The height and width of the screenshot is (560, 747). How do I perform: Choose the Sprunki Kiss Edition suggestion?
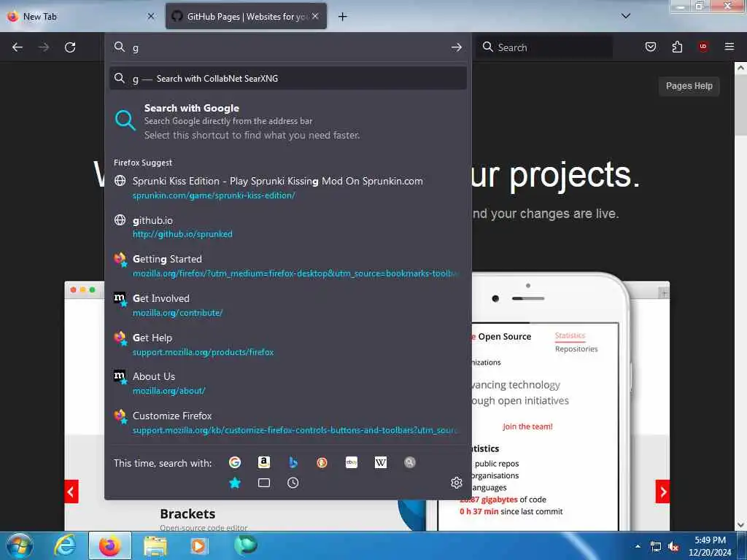287,187
